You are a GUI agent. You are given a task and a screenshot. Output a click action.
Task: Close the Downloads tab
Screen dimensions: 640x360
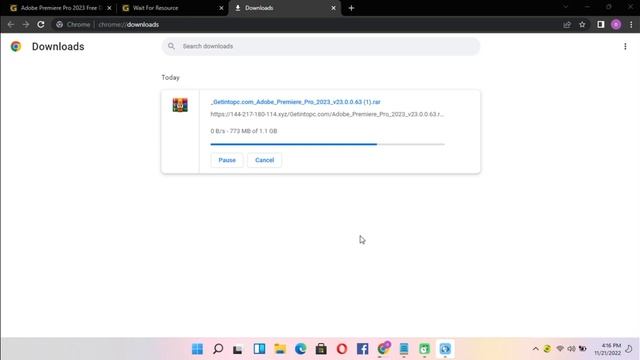click(333, 8)
